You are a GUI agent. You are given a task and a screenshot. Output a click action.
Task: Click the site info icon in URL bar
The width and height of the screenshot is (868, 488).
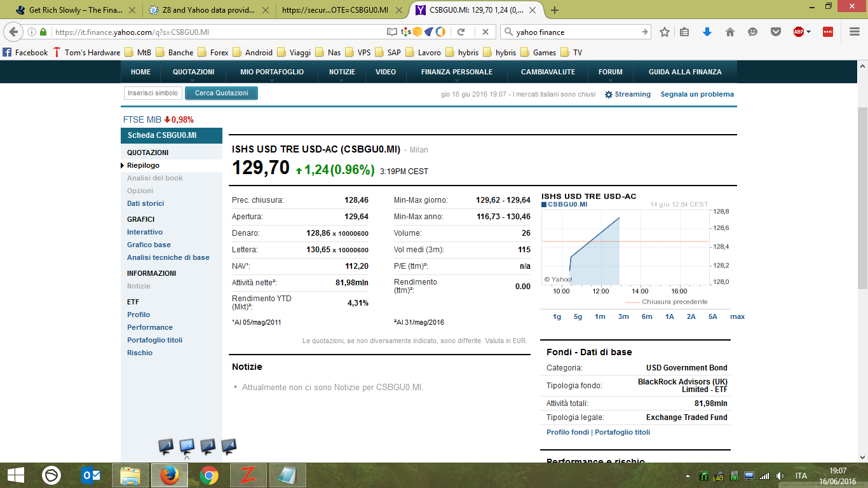pos(32,32)
